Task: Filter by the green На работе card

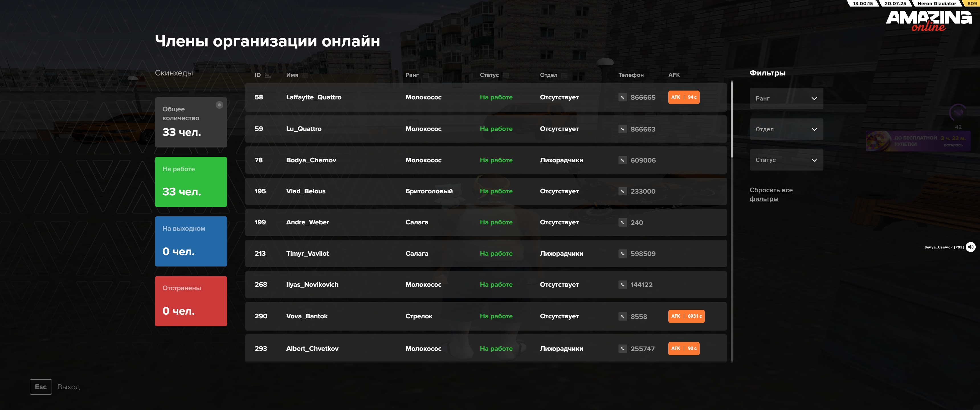Action: coord(191,182)
